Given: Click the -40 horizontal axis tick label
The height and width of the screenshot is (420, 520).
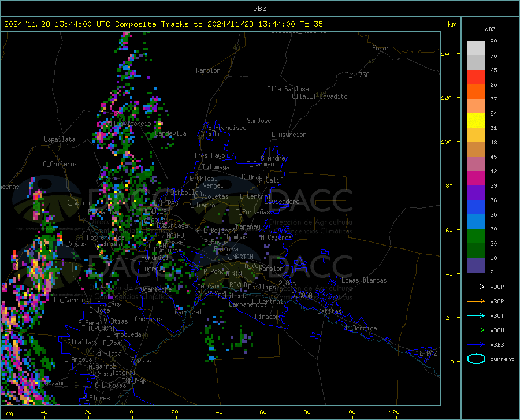Looking at the screenshot, I should tap(42, 412).
